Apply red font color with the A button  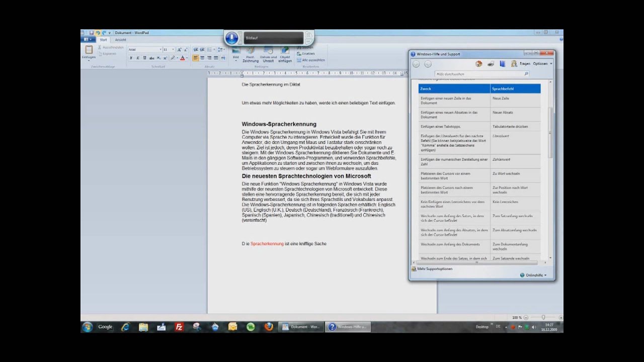pyautogui.click(x=182, y=58)
